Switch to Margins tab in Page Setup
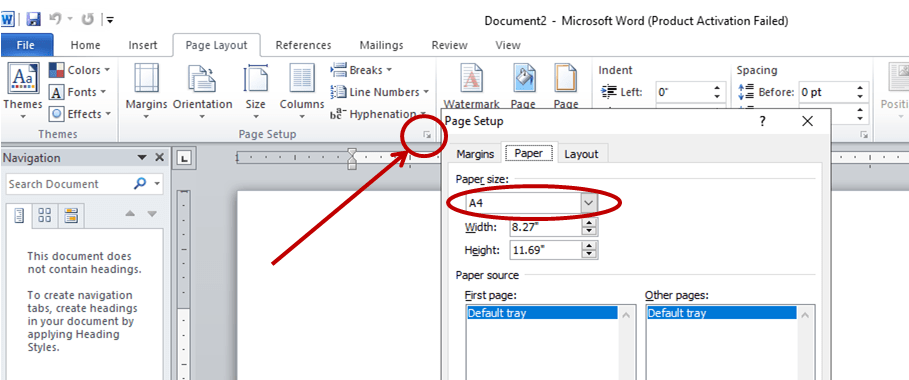 tap(475, 154)
